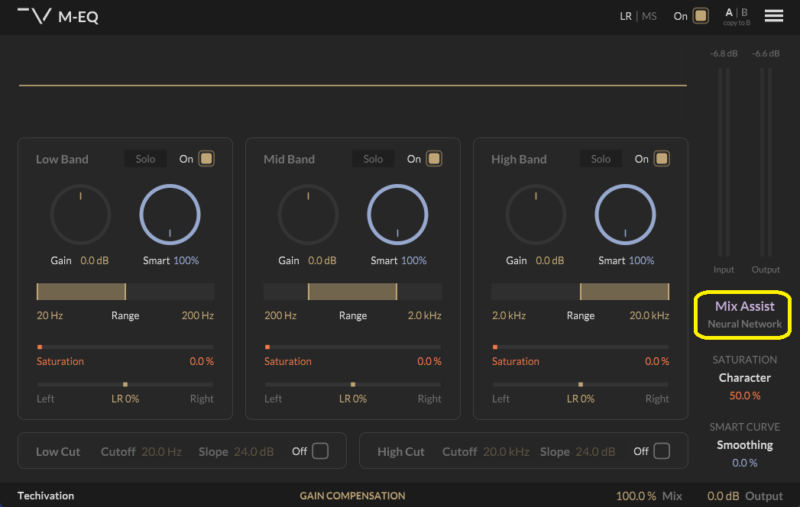
Task: Toggle the global On switch in header
Action: 701,16
